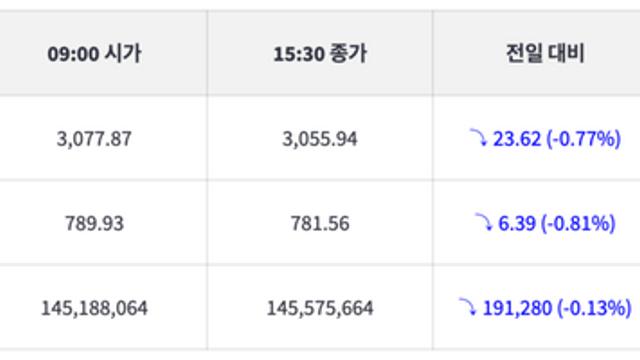Click the percentage text (-0.13%)
Screen dimensions: 640x360
[594, 308]
